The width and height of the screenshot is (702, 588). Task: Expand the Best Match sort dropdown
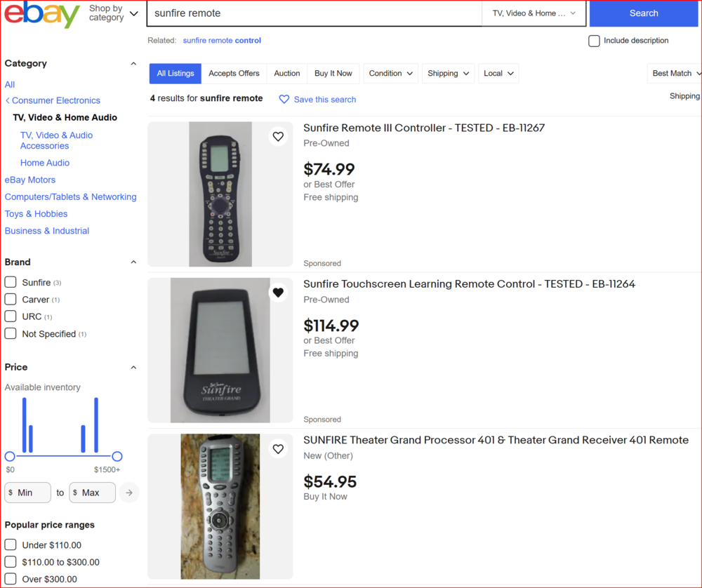674,74
